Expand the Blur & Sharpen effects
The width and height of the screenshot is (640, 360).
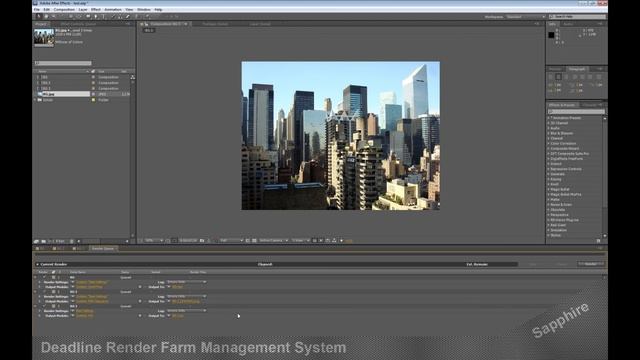[549, 133]
